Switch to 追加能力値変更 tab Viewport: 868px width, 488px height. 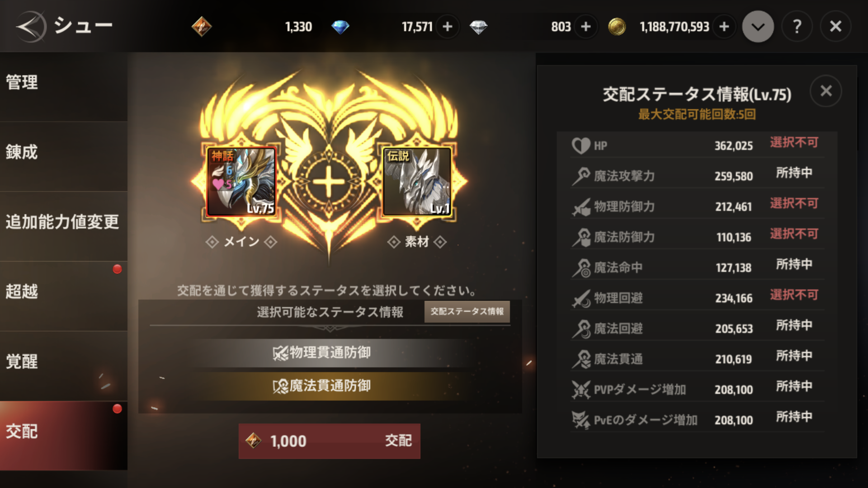(x=64, y=222)
